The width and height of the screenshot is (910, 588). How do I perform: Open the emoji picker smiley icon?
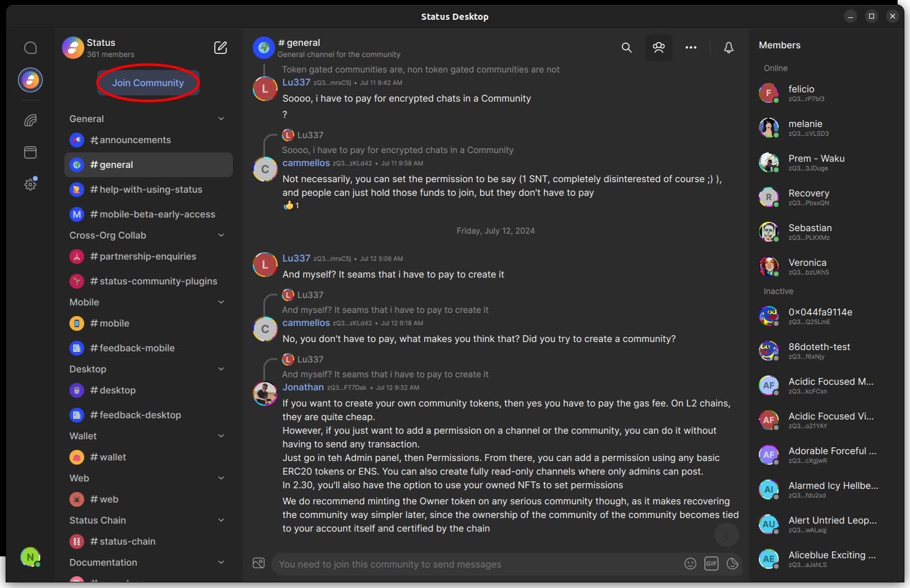[690, 563]
